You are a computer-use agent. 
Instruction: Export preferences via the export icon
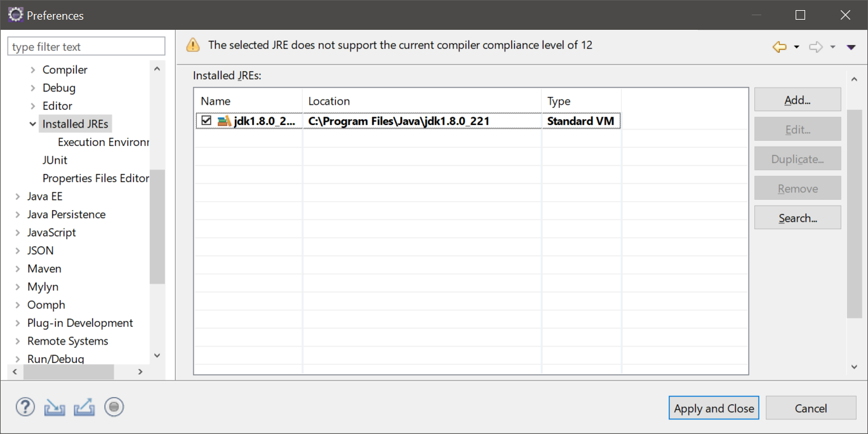[x=84, y=407]
